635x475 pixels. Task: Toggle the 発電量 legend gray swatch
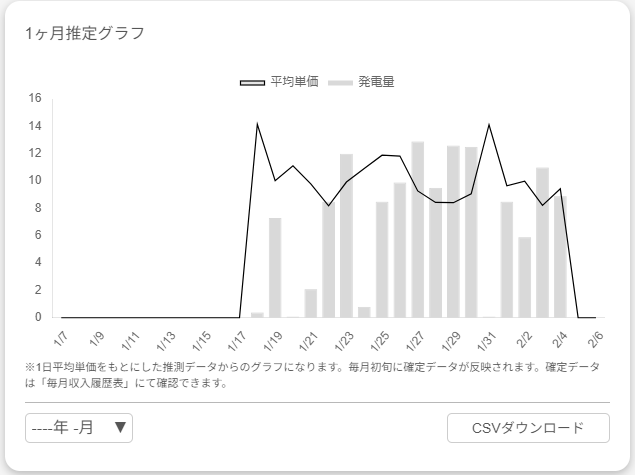point(341,82)
